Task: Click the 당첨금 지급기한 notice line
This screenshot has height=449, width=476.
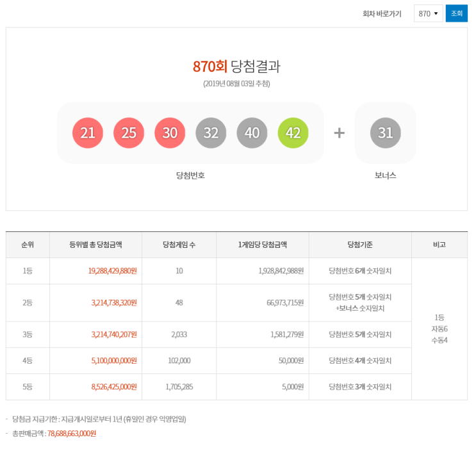Action: (x=99, y=420)
